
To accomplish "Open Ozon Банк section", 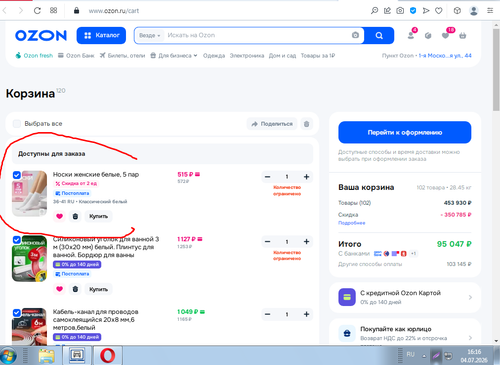I will pyautogui.click(x=76, y=56).
